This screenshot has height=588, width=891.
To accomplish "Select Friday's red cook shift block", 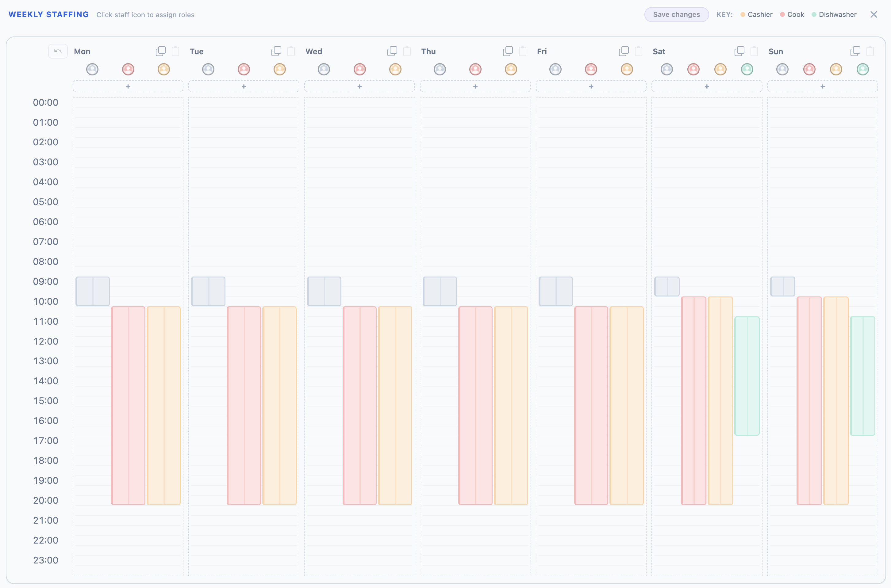I will point(591,406).
